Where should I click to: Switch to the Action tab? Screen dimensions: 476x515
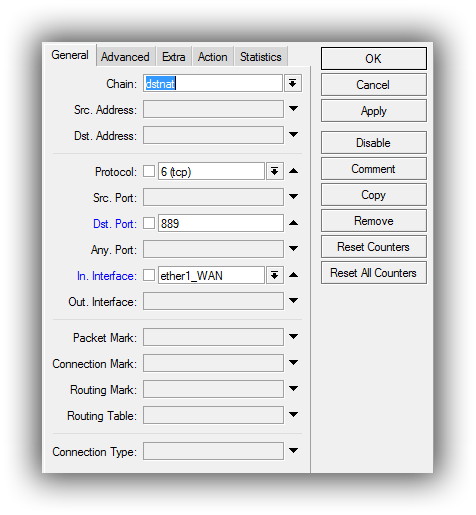(x=212, y=57)
